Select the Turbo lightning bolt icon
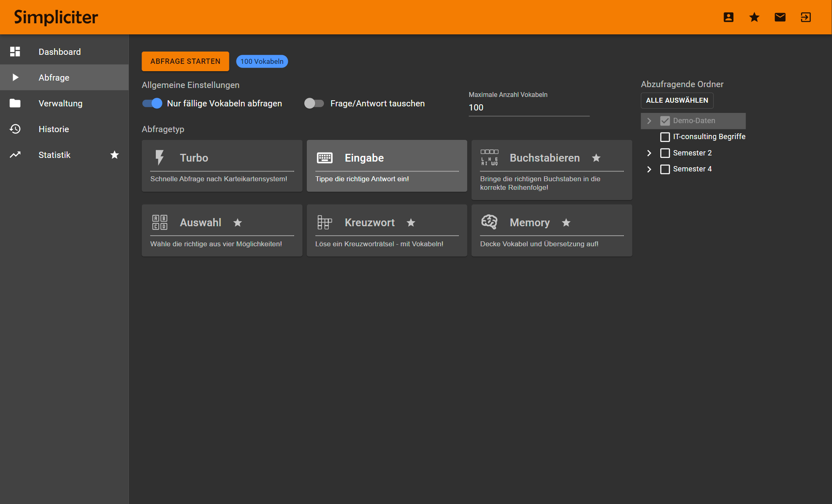 tap(160, 157)
